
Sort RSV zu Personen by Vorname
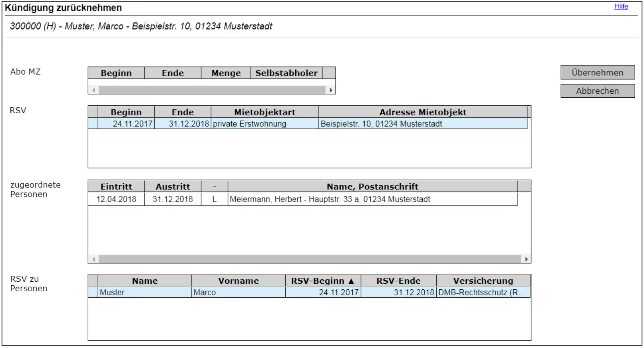click(238, 281)
